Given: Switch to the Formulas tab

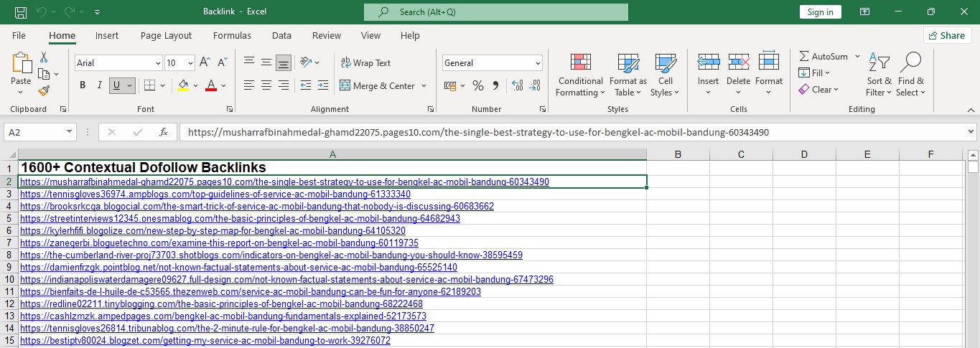Looking at the screenshot, I should click(x=232, y=35).
